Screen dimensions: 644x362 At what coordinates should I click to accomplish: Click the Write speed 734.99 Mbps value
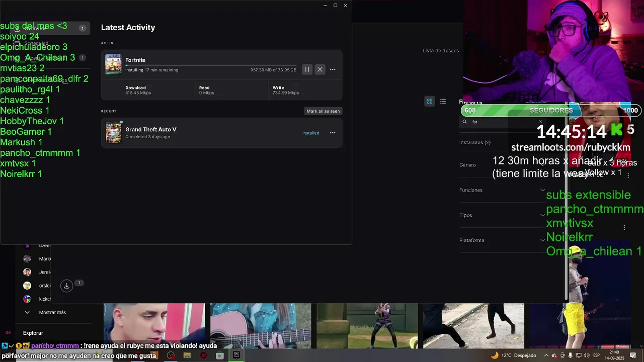point(286,93)
